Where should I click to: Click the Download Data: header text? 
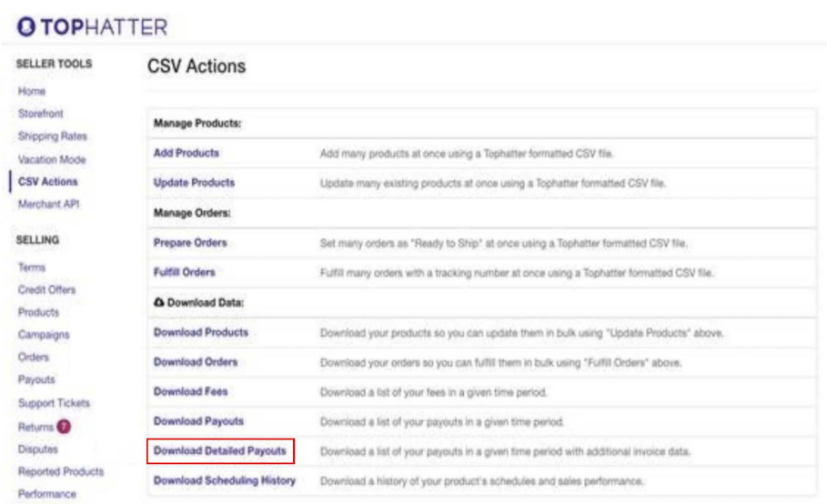coord(206,303)
